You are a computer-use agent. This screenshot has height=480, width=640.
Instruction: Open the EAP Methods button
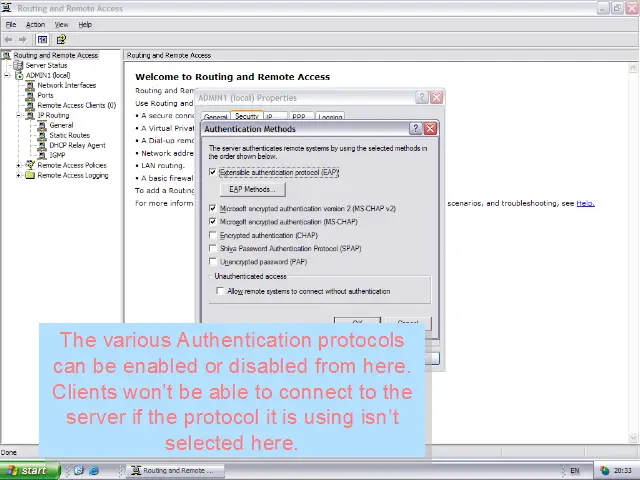tap(252, 189)
